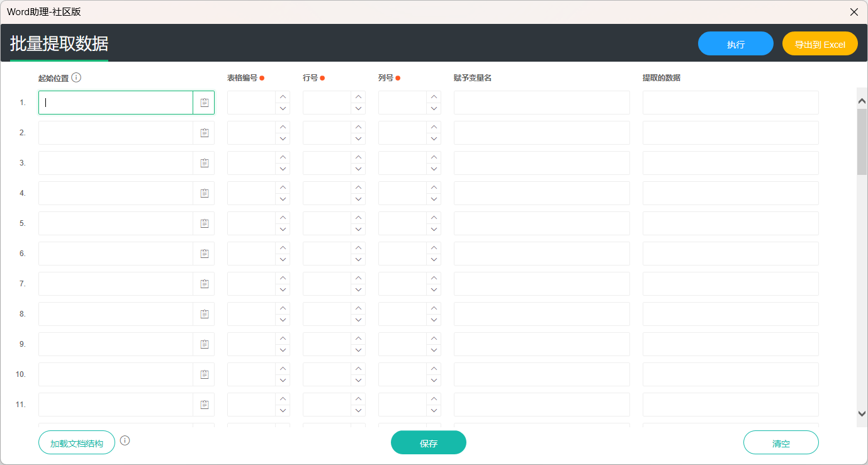Click the paste icon in row 5

click(205, 223)
